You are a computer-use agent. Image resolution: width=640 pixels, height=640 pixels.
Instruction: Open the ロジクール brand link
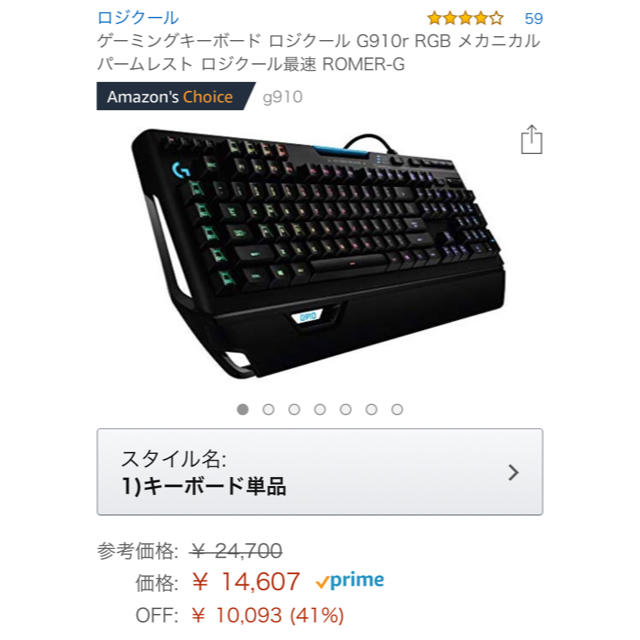tap(138, 18)
